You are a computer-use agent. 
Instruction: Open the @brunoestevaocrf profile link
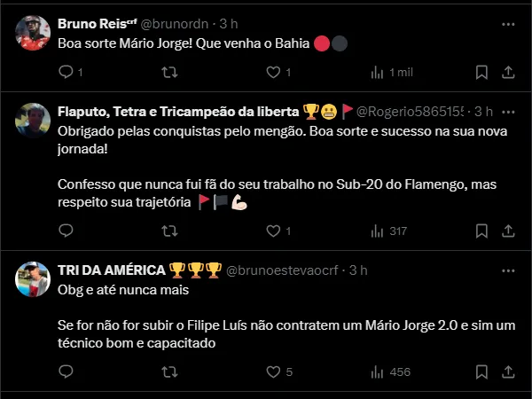click(x=286, y=270)
